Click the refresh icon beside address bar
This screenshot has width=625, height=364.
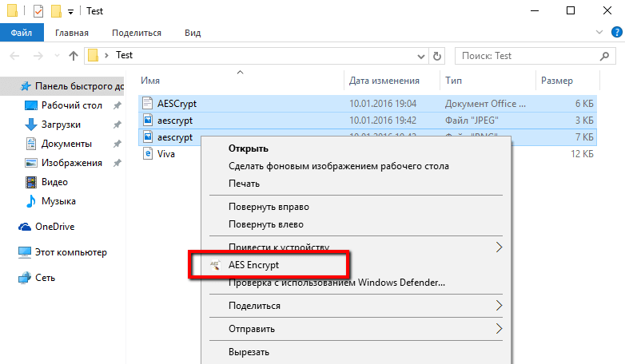(437, 56)
